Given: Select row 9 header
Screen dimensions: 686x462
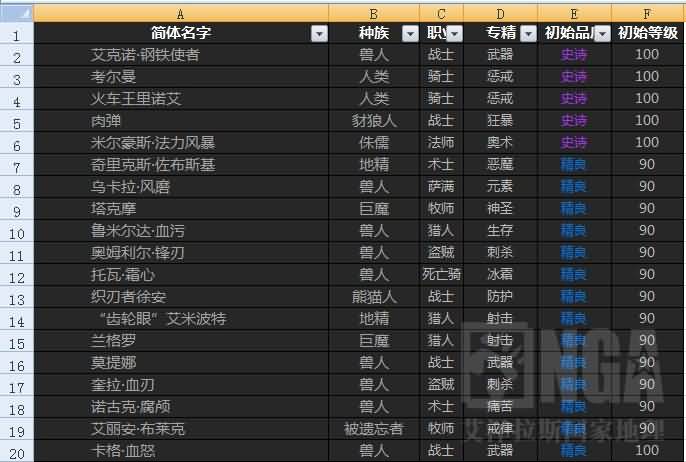Looking at the screenshot, I should coord(17,210).
